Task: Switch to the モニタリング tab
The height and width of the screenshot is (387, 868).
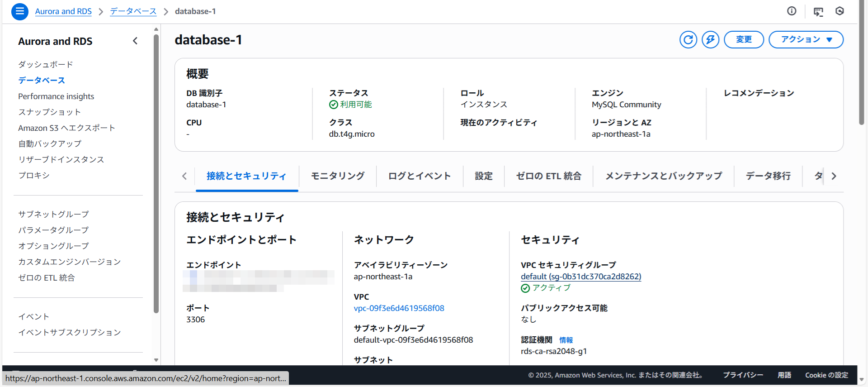Action: coord(337,176)
